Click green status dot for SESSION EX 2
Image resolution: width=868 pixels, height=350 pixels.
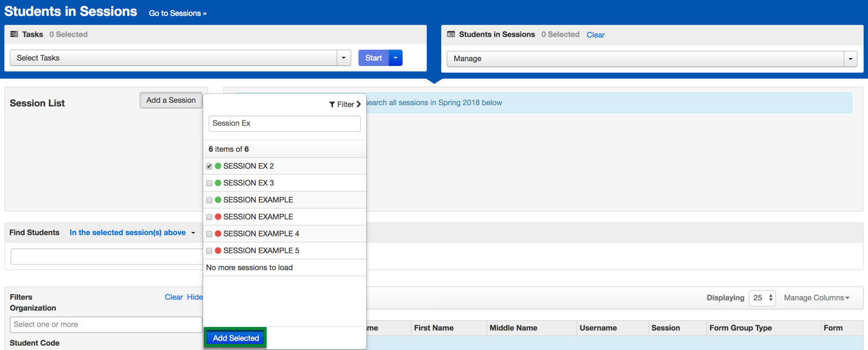(x=218, y=166)
